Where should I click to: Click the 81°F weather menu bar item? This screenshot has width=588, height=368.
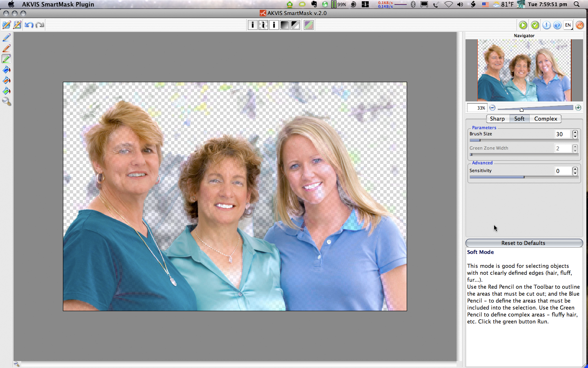tap(503, 4)
